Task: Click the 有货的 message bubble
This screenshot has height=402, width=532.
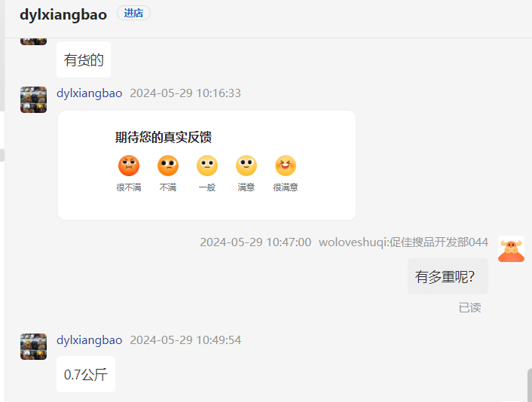Action: (84, 59)
